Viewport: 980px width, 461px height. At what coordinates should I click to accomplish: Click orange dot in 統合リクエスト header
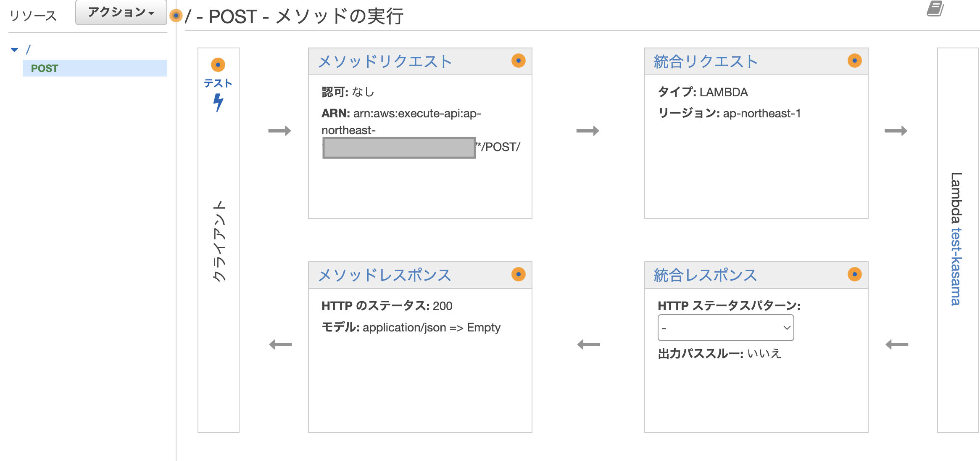pyautogui.click(x=855, y=61)
